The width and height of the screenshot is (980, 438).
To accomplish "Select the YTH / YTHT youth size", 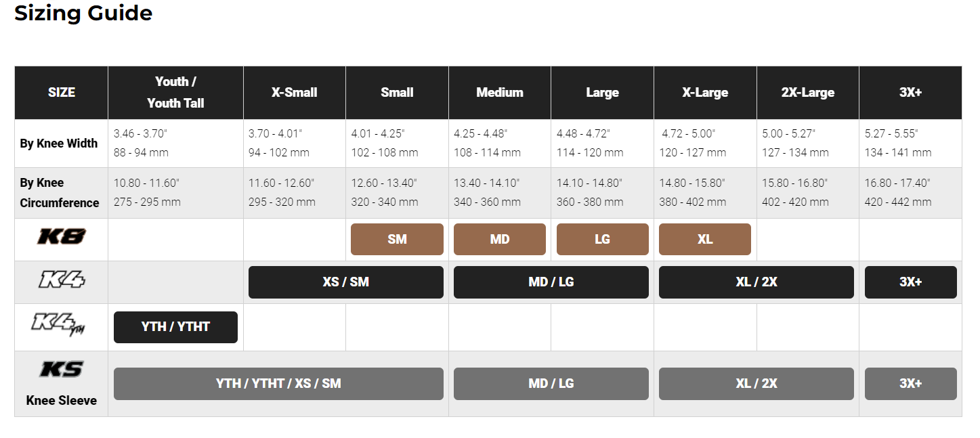I will click(175, 327).
